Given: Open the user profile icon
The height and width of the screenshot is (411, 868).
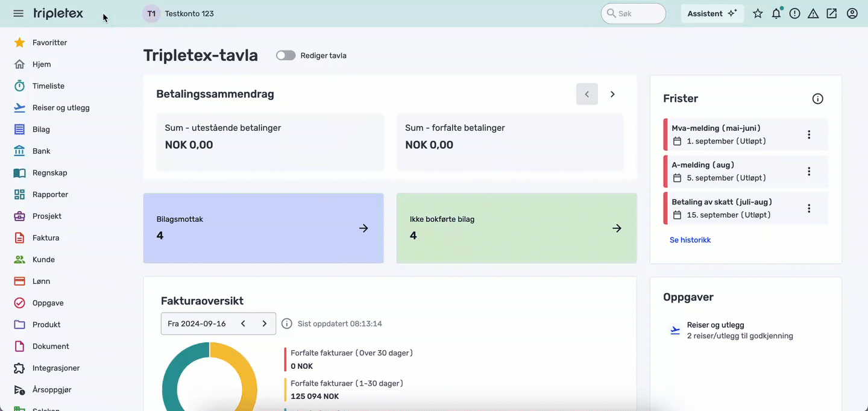Looking at the screenshot, I should point(852,13).
